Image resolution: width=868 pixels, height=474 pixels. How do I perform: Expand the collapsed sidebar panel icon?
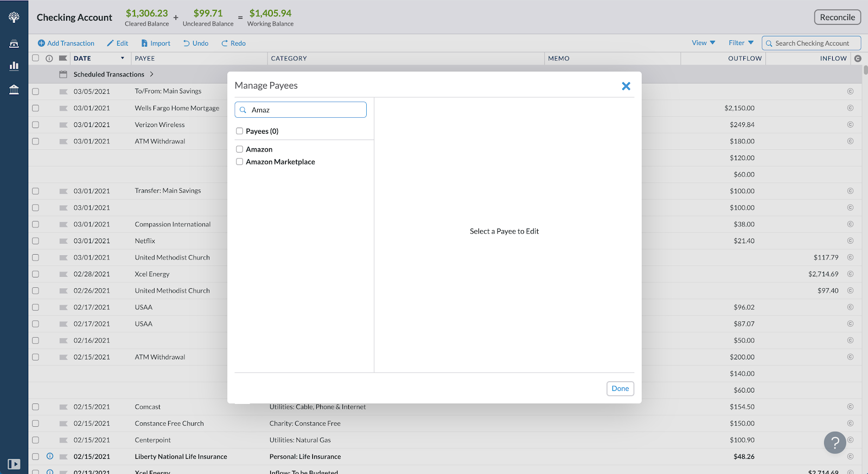pos(14,464)
